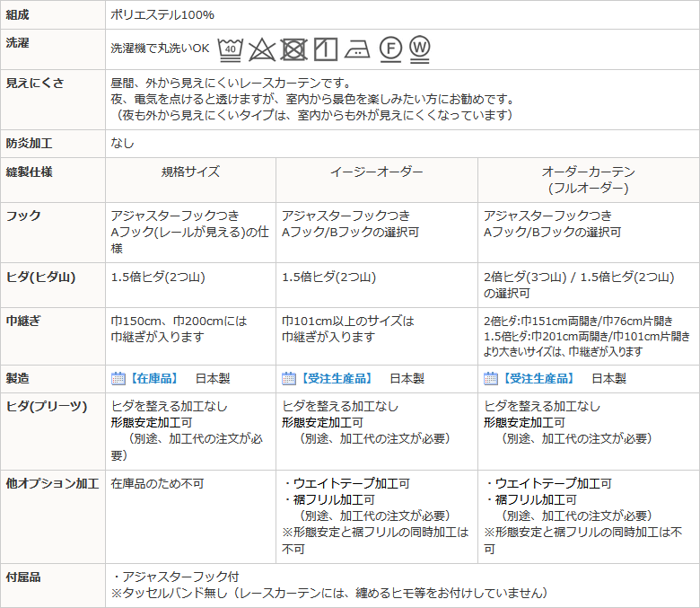Click the hang-dry-in-shade square icon
Viewport: 700px width, 608px height.
pyautogui.click(x=325, y=48)
